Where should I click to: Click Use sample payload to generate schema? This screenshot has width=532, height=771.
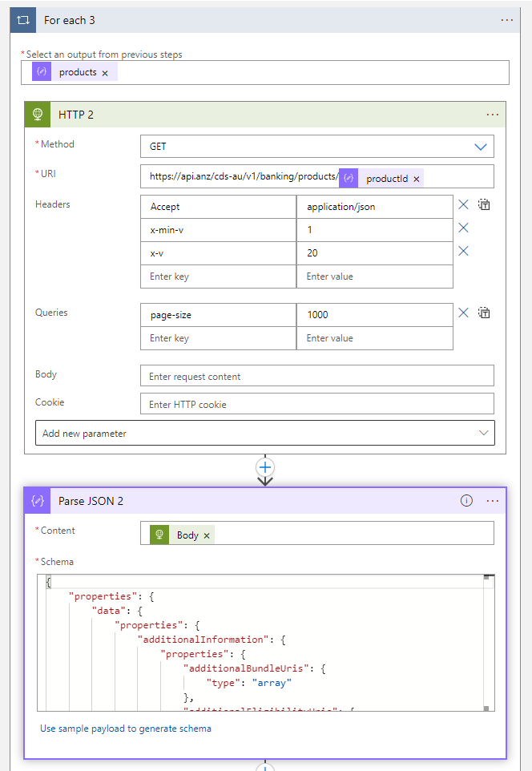coord(125,729)
